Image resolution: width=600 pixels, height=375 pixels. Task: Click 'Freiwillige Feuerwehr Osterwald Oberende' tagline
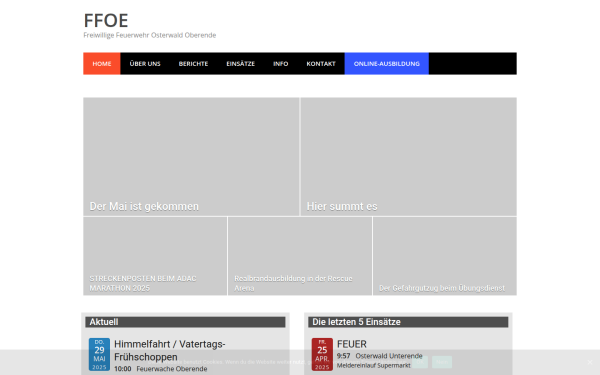(x=150, y=35)
